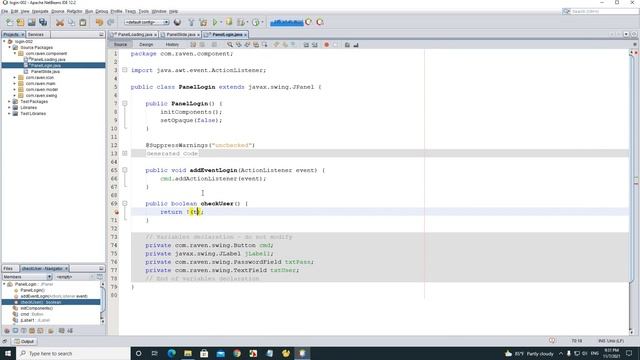Click the Cut scissors icon
640x360 pixels.
coord(60,22)
